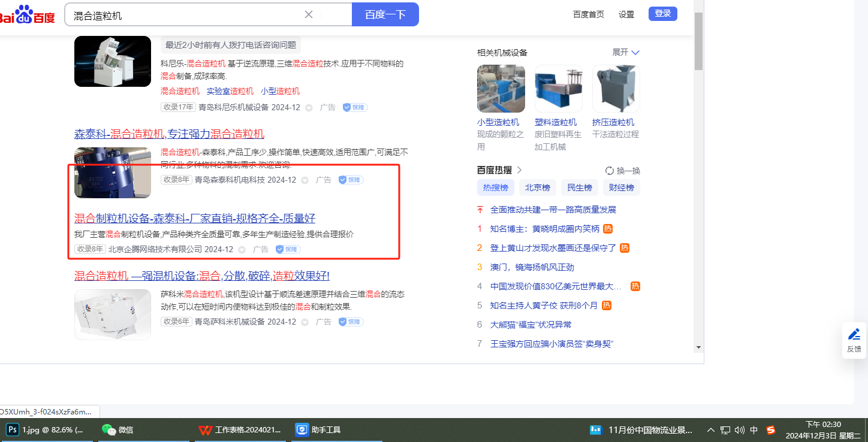Open hot search 澳门,镜海扬帆风正劲
868x442 pixels.
pyautogui.click(x=532, y=267)
